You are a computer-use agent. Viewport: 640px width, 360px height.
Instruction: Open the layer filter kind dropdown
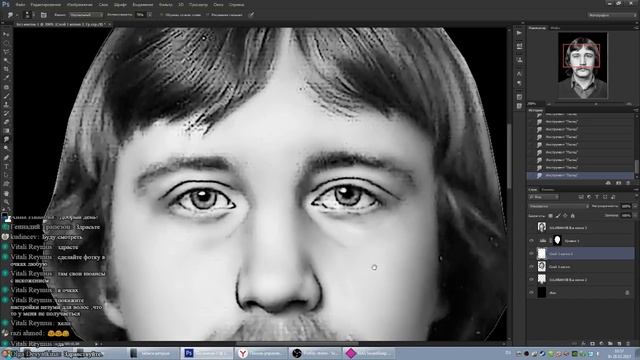(x=544, y=197)
